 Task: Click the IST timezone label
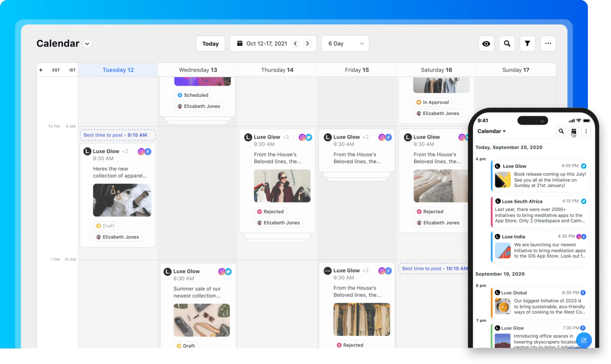tap(72, 70)
